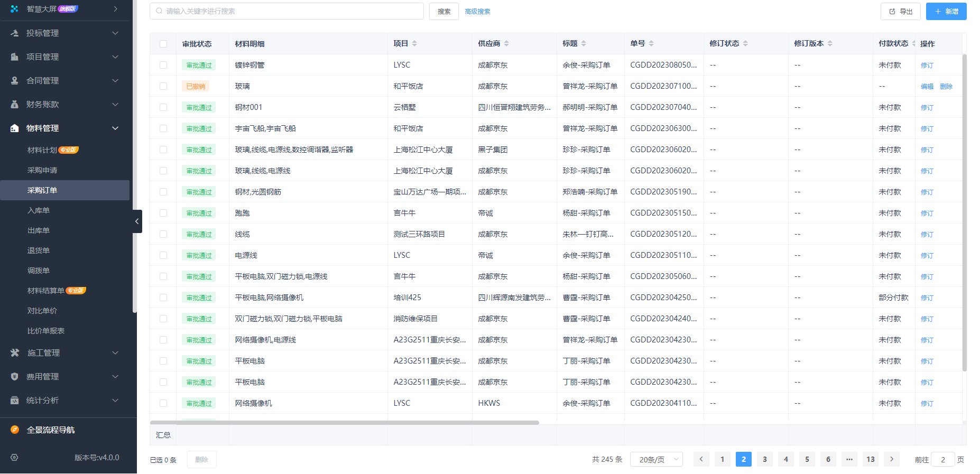Go to 采购申请 in the sidebar
The image size is (980, 474).
pos(42,170)
